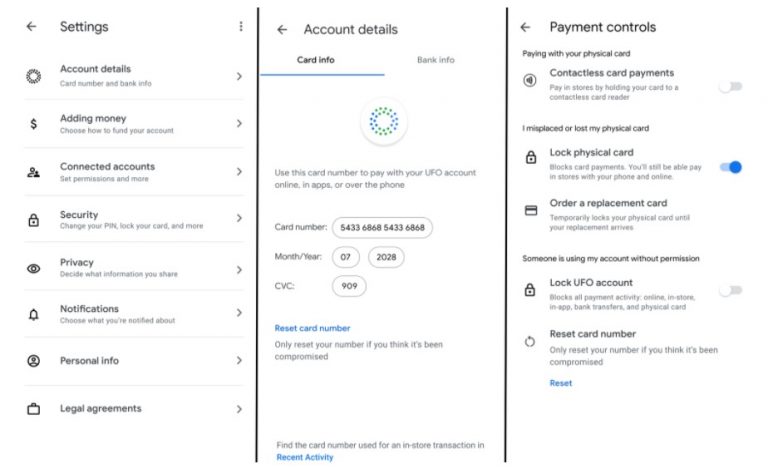Tap the Notifications bell icon
Screen dimensions: 768x469
pos(34,314)
